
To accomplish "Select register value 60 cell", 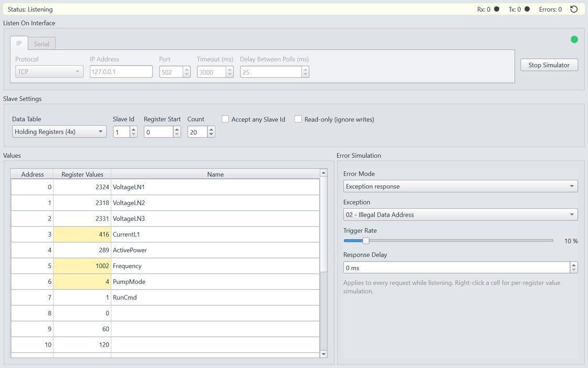I will tap(82, 329).
